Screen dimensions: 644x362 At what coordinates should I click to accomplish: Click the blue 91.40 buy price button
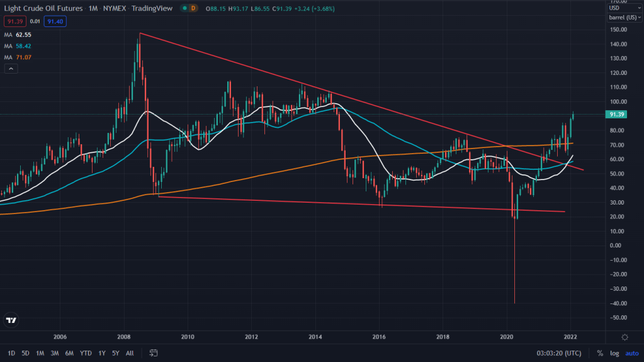pyautogui.click(x=55, y=21)
